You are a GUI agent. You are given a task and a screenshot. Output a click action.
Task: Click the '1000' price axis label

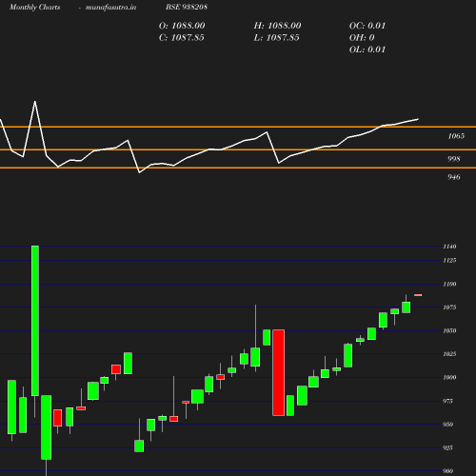coord(449,377)
